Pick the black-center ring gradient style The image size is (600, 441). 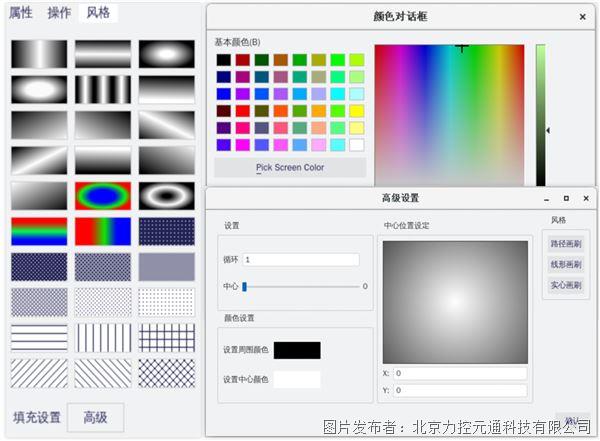166,196
